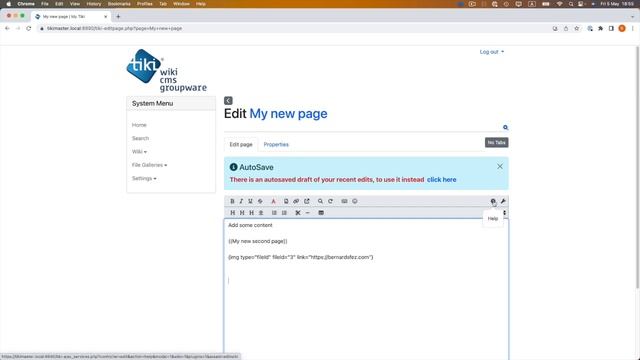The height and width of the screenshot is (360, 640).
Task: Open editor Help via the question icon
Action: 493,201
